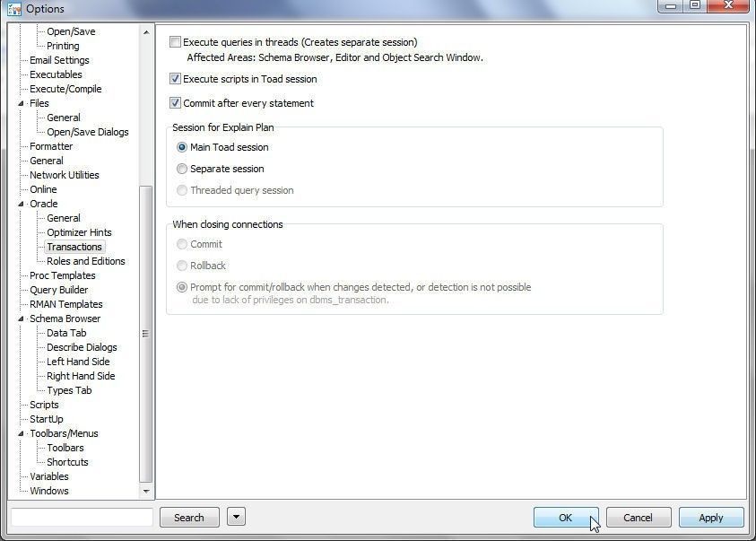The width and height of the screenshot is (756, 541).
Task: Open Open/Save Dialogs options
Action: click(88, 132)
